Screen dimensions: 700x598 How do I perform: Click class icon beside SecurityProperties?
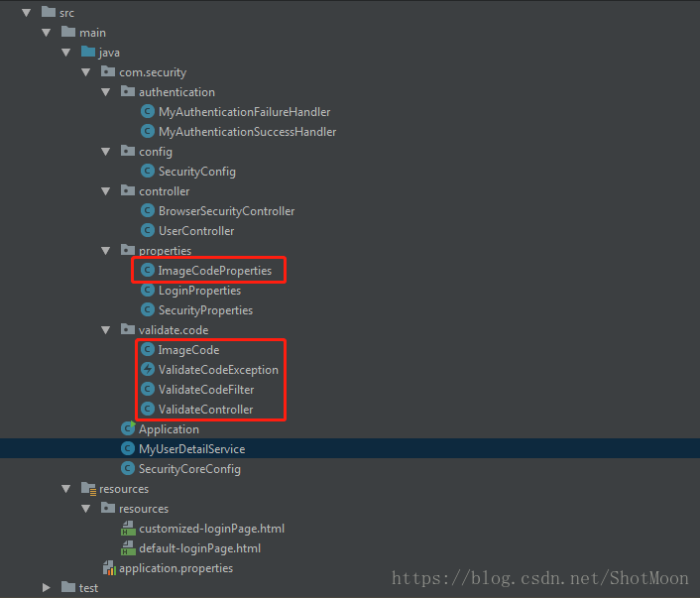(x=148, y=309)
